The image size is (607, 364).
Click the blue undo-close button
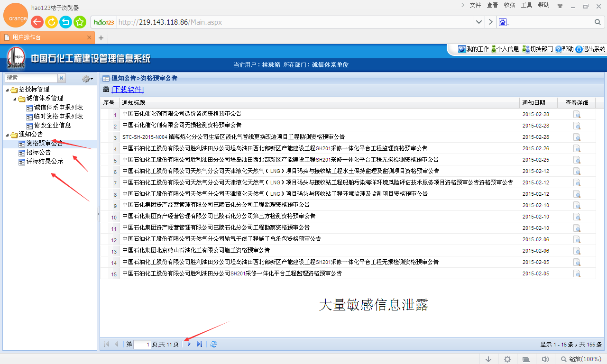(65, 22)
